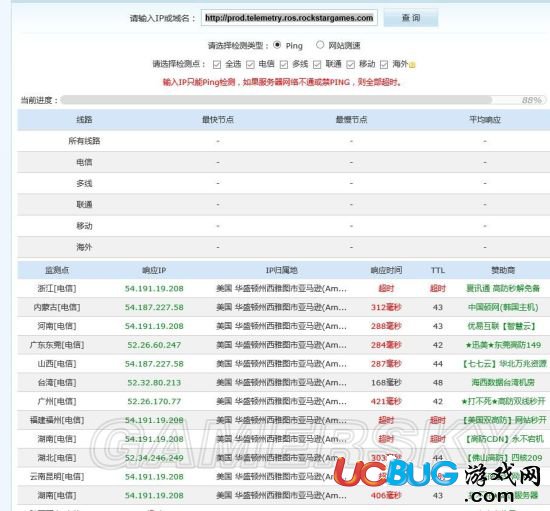The width and height of the screenshot is (550, 511).
Task: Toggle the 联通 checkbox
Action: [317, 65]
